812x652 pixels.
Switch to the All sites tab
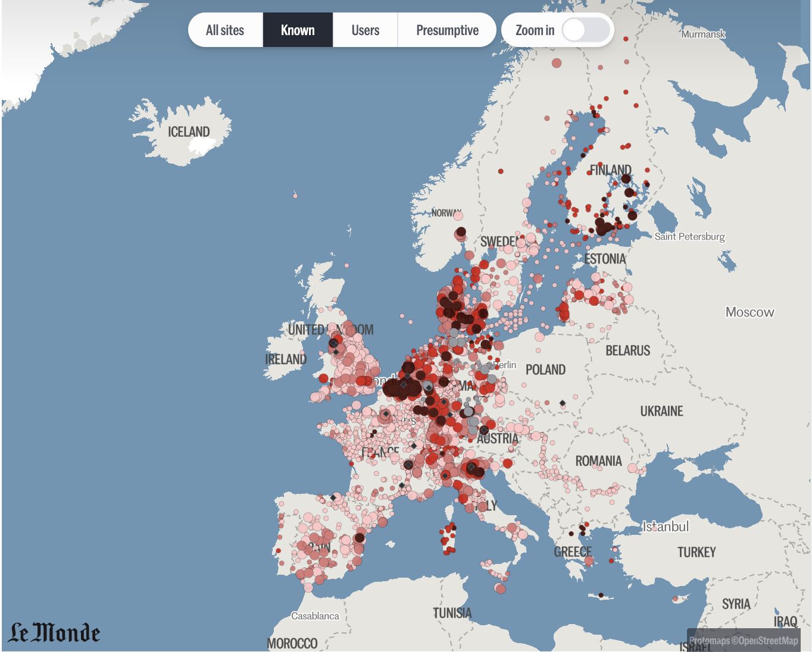point(225,30)
